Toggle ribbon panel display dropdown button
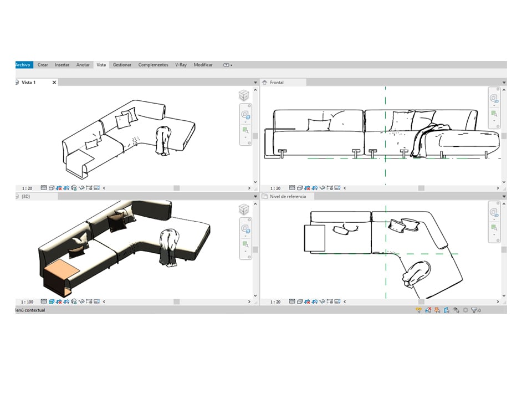 [228, 65]
